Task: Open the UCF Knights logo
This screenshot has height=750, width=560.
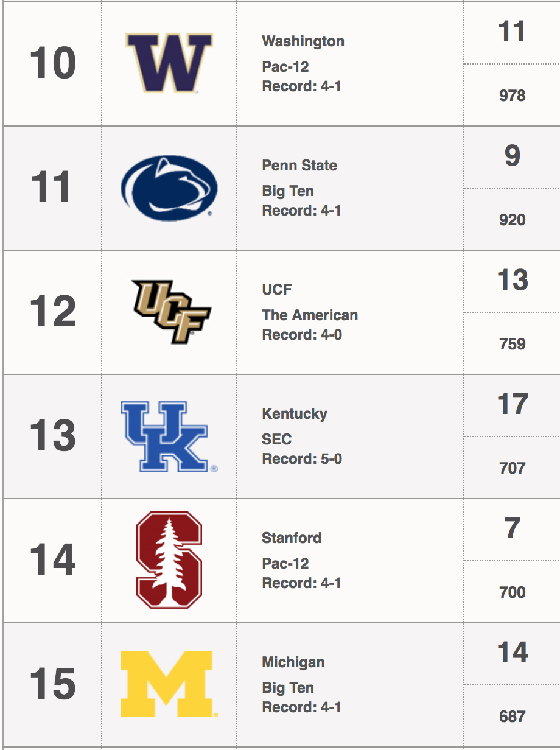Action: [x=171, y=312]
